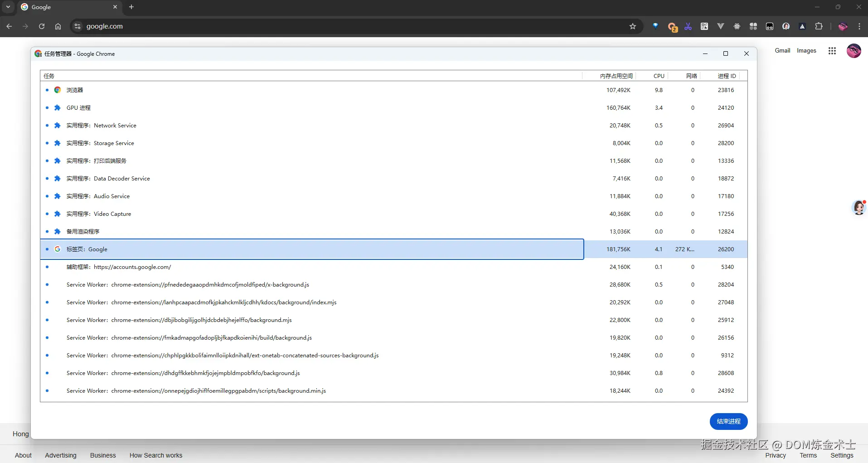Select the Audio Service task row

[x=393, y=196]
